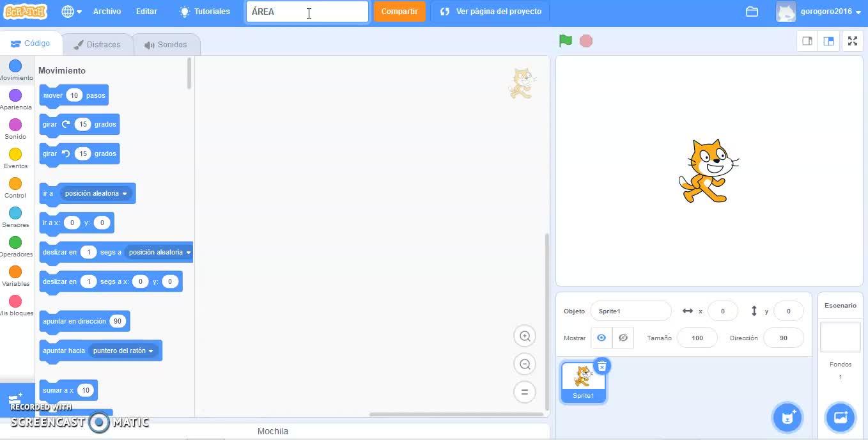Switch to the Sonidos tab
The width and height of the screenshot is (868, 440).
(166, 45)
